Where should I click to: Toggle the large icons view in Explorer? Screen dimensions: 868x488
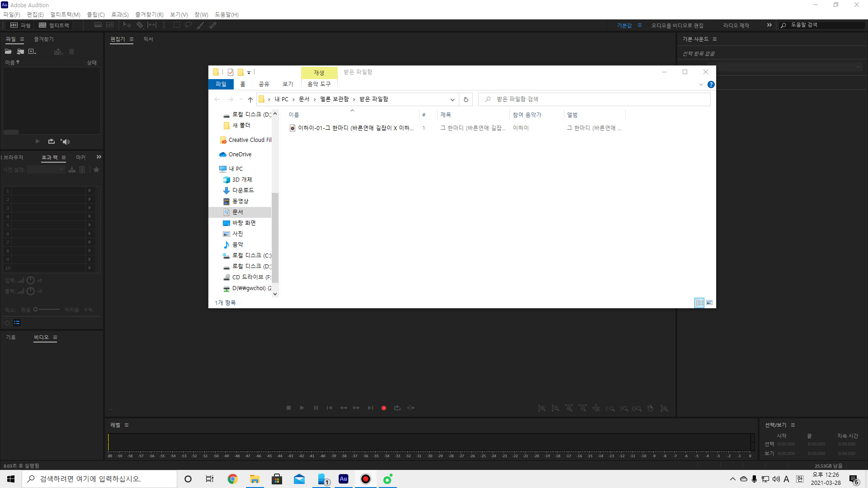tap(709, 303)
